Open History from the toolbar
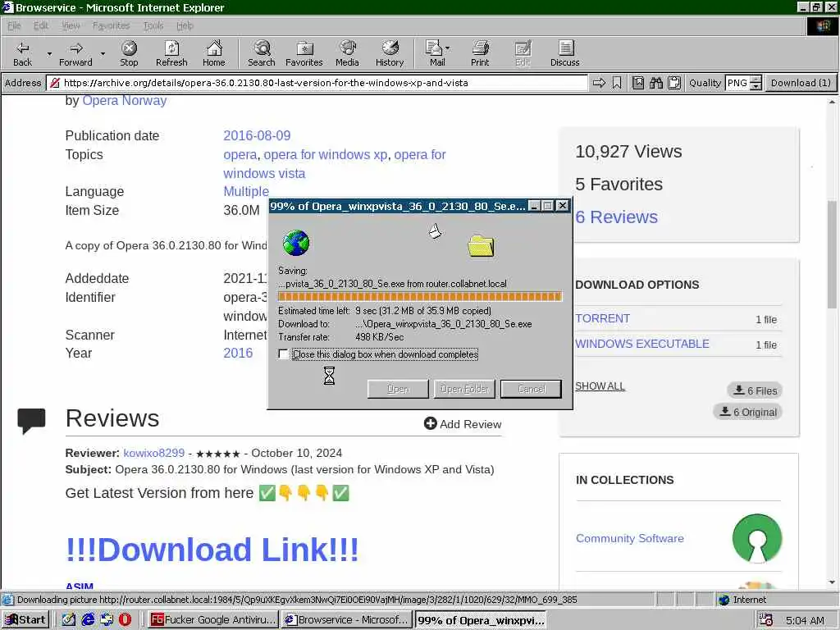 [x=390, y=53]
